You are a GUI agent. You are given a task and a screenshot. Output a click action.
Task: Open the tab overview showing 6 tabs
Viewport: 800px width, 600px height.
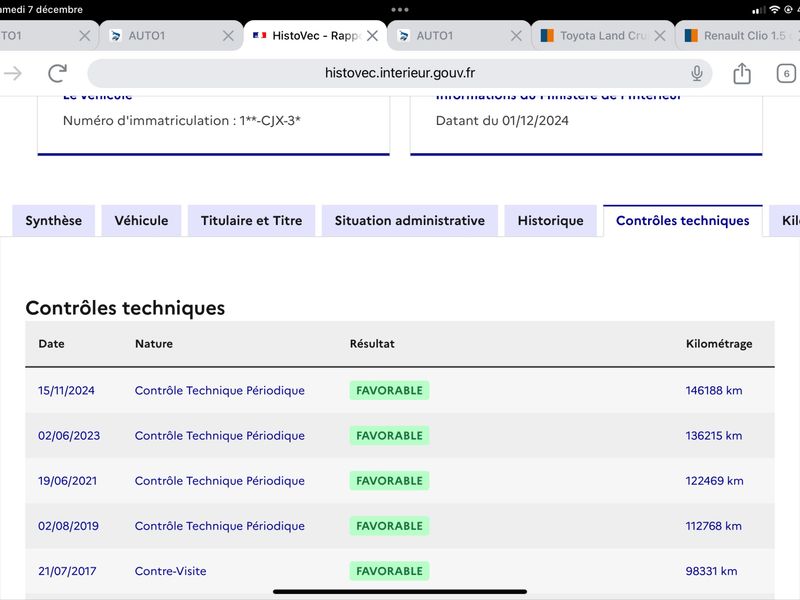coord(786,73)
